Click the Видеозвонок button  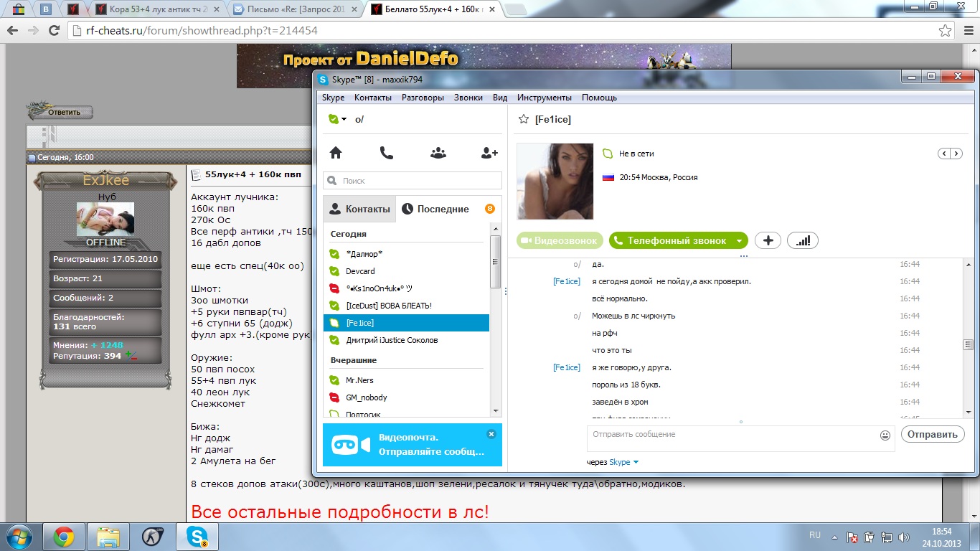[x=560, y=241]
